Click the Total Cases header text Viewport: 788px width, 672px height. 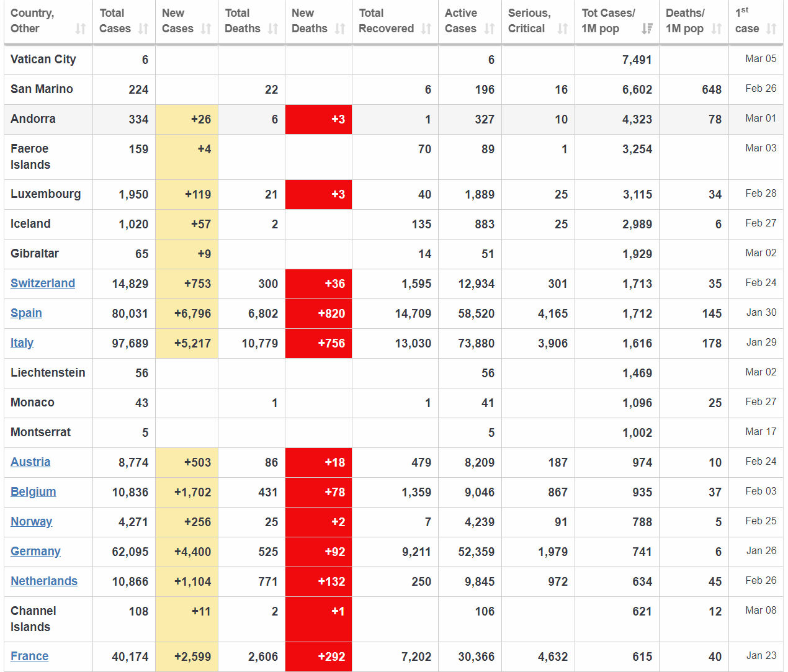click(115, 20)
